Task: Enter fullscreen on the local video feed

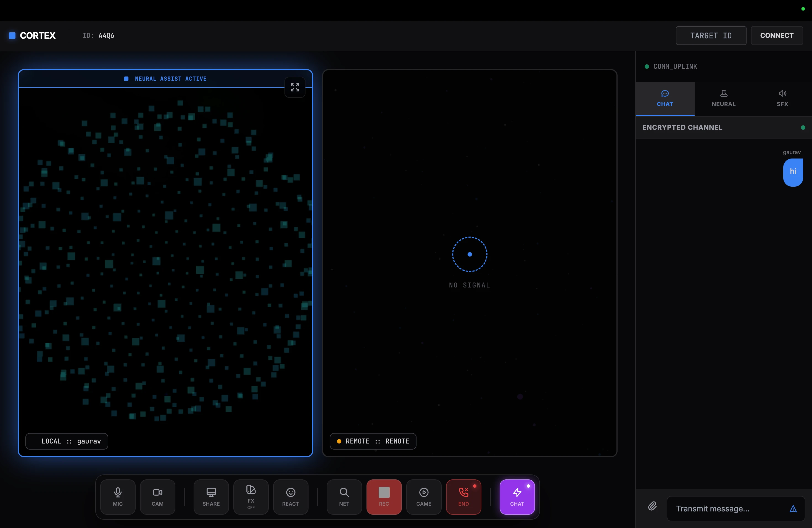Action: point(294,87)
